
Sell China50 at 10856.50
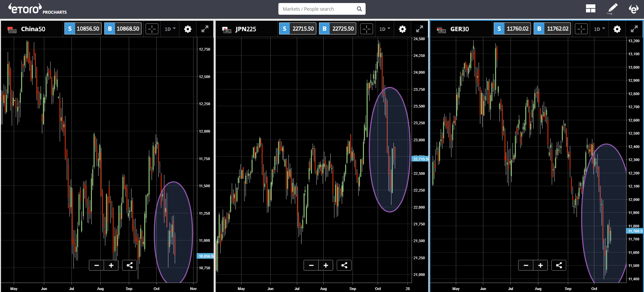83,29
